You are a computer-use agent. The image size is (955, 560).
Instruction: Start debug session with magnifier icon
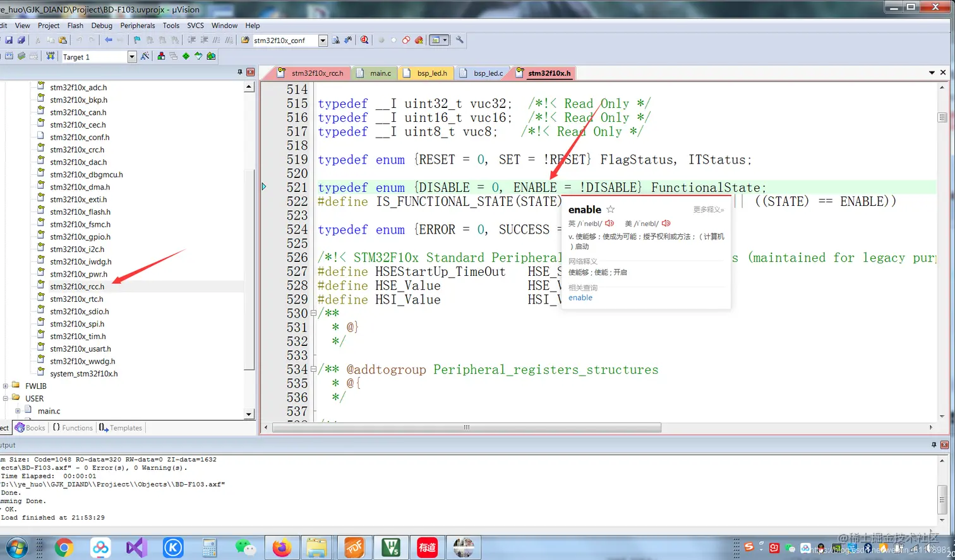click(364, 40)
